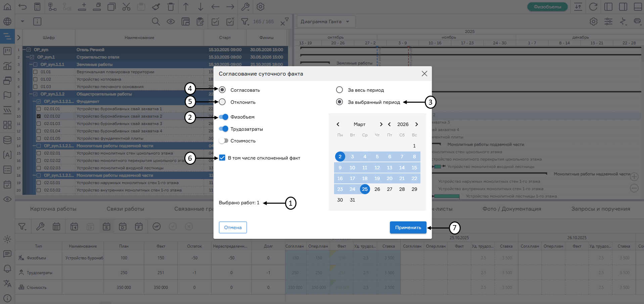This screenshot has width=644, height=304.
Task: Switch to previous year before 2026
Action: point(389,124)
